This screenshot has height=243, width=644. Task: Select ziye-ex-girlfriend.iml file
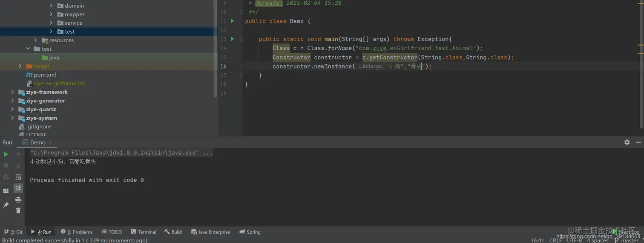click(56, 84)
